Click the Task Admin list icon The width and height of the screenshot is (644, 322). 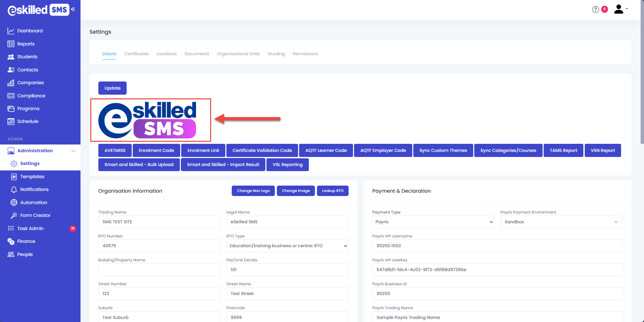pos(11,228)
